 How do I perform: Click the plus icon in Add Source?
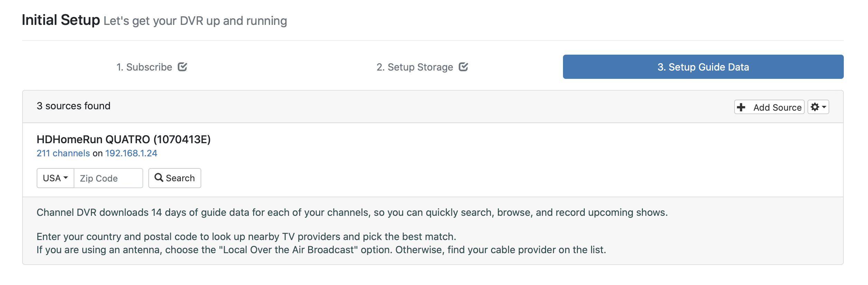tap(741, 107)
